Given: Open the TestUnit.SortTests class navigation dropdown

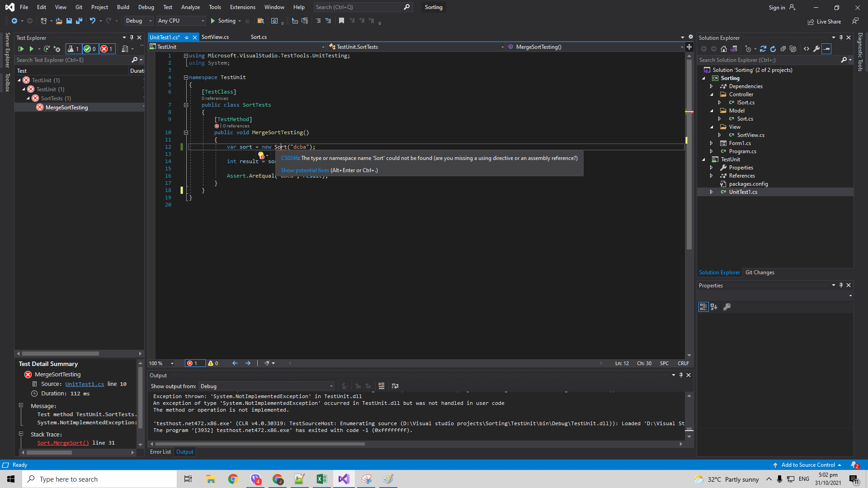Looking at the screenshot, I should point(416,47).
